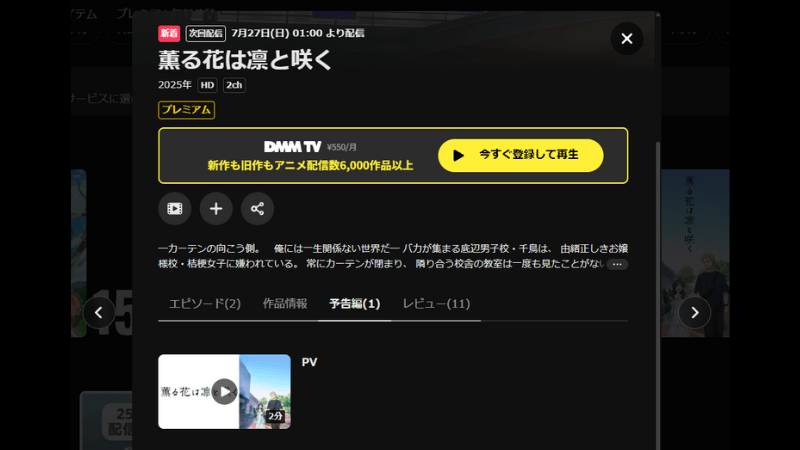The height and width of the screenshot is (450, 800).
Task: Click the 2025年 release year text
Action: point(174,85)
